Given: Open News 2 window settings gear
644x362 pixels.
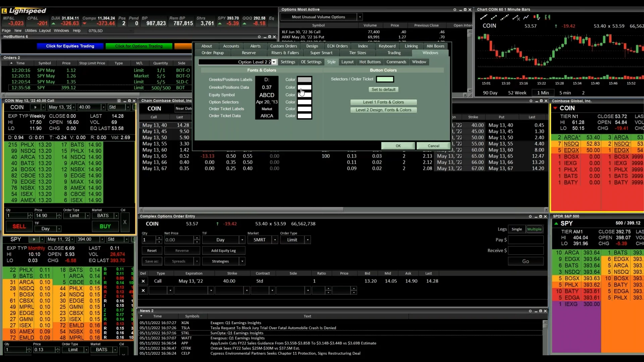Looking at the screenshot, I should tap(530, 311).
